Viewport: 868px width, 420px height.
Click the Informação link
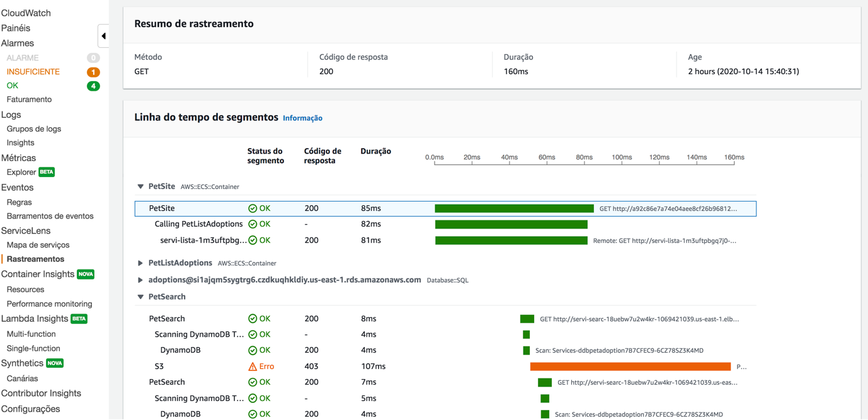coord(302,118)
